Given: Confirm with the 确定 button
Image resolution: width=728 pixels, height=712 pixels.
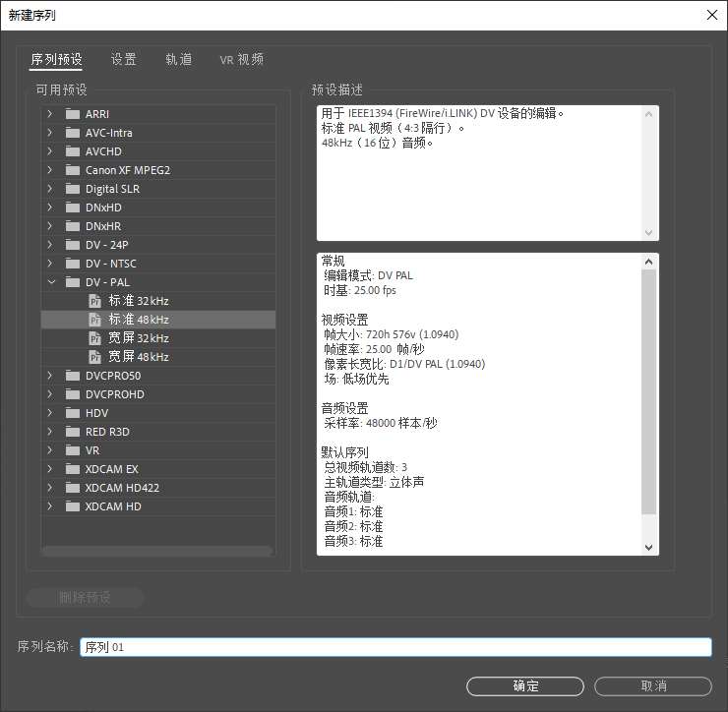Looking at the screenshot, I should click(525, 686).
